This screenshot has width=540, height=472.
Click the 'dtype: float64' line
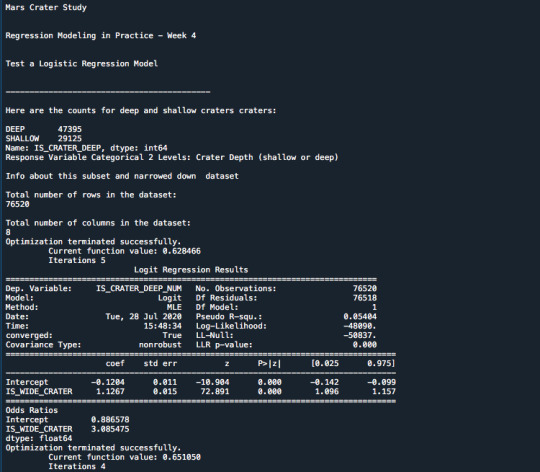[39, 439]
